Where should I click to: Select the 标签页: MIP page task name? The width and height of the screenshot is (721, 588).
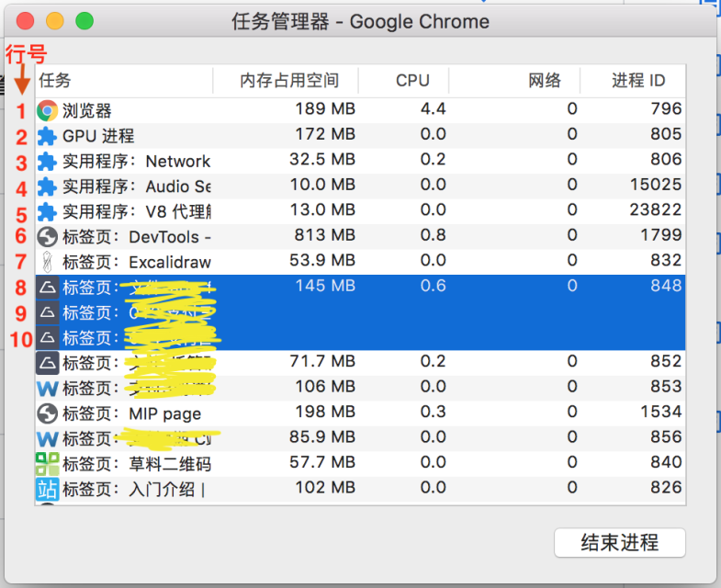click(x=132, y=413)
